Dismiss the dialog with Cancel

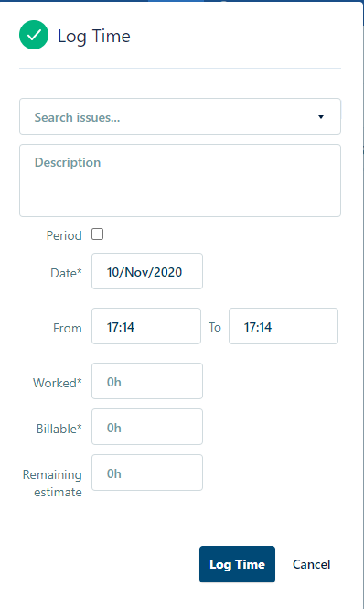[x=311, y=564]
